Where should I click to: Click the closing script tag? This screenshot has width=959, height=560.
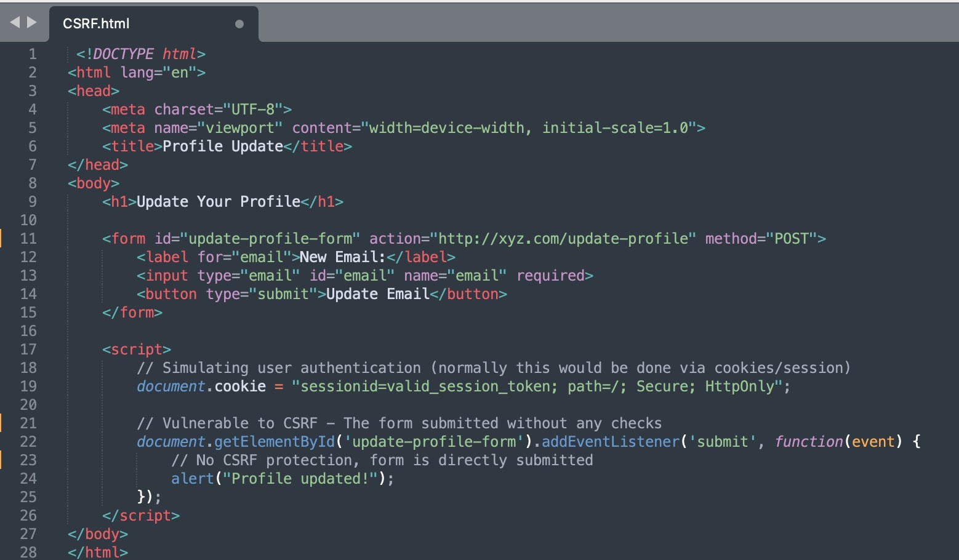(x=141, y=516)
